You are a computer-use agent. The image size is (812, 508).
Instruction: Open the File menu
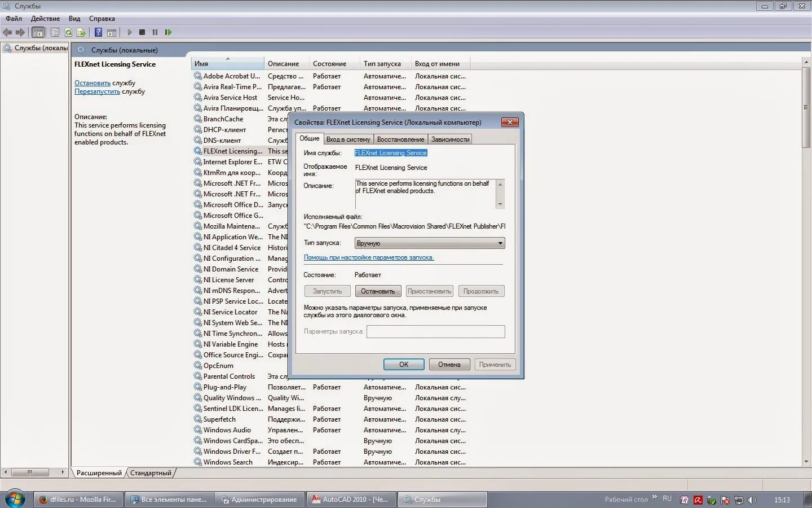click(14, 19)
